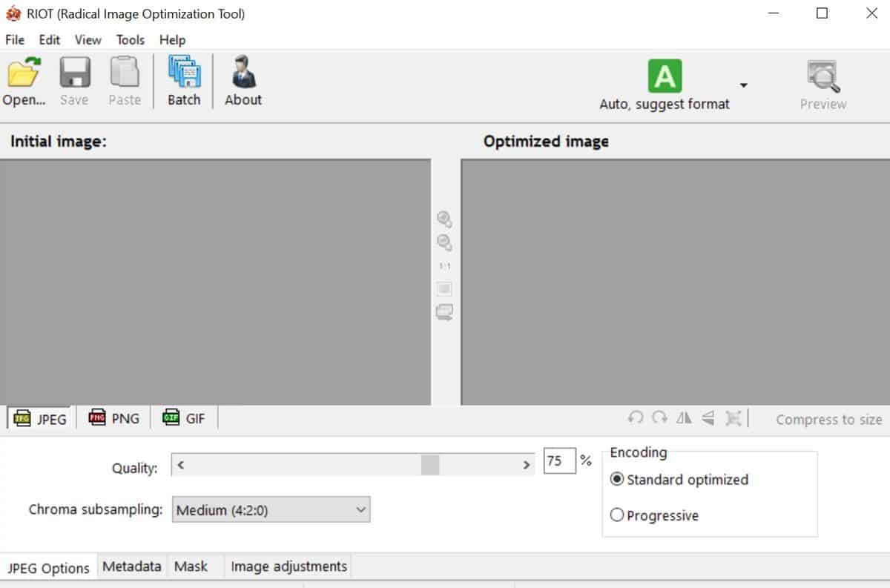This screenshot has height=588, width=890.
Task: Select Standard optimized encoding
Action: coord(617,480)
